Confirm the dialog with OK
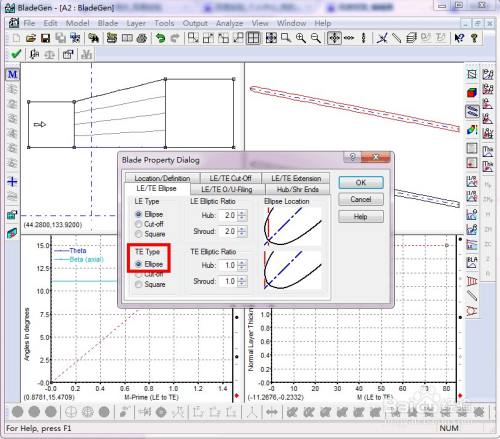The height and width of the screenshot is (439, 500). (x=361, y=182)
